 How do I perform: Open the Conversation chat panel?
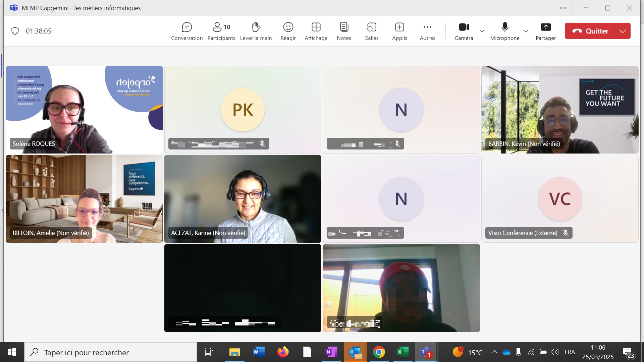pyautogui.click(x=187, y=31)
